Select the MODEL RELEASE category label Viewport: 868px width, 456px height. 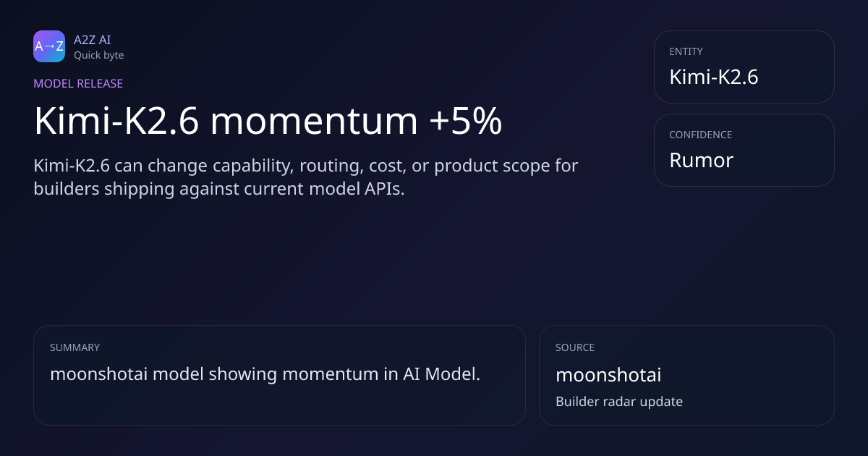pos(78,83)
